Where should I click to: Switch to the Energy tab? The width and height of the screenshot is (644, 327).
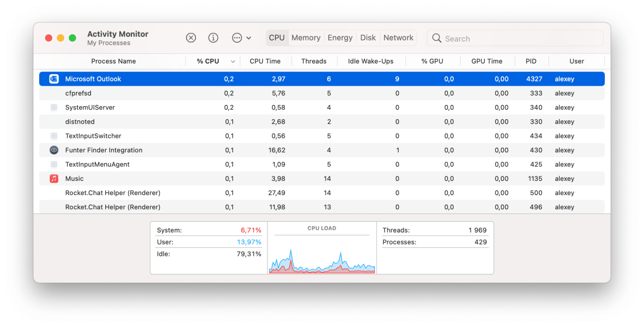[340, 38]
